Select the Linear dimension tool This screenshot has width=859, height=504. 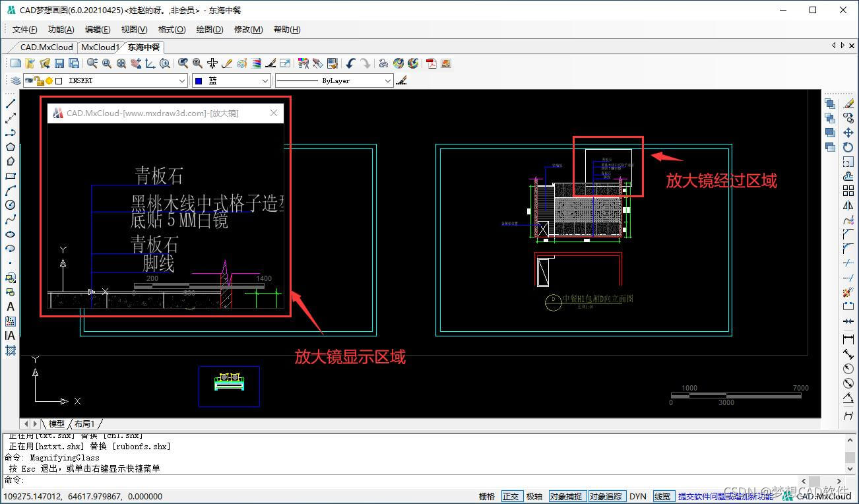[x=848, y=339]
